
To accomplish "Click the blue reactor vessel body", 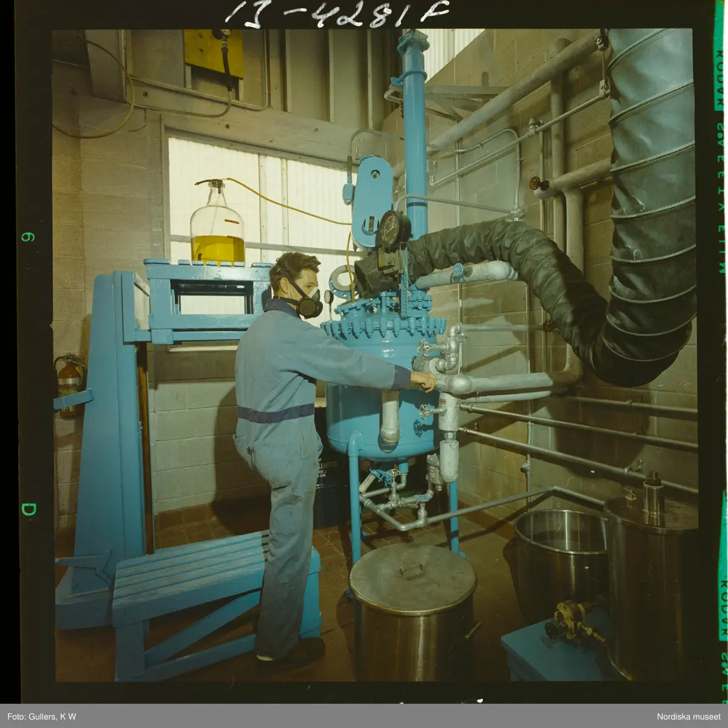I will [x=358, y=413].
